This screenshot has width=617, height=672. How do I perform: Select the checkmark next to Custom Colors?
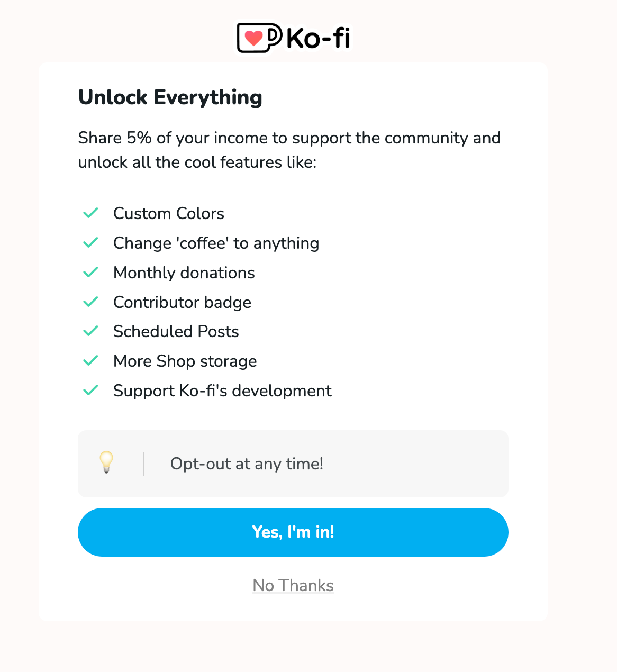coord(90,213)
